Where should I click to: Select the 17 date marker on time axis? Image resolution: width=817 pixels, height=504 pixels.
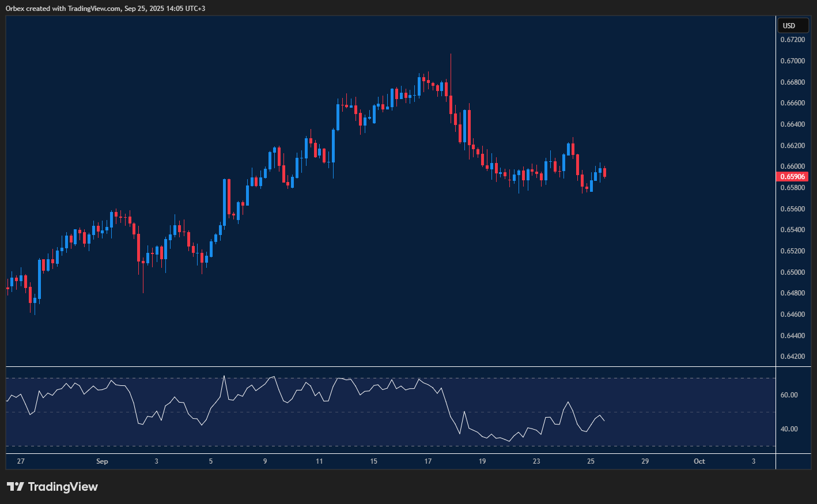tap(428, 461)
